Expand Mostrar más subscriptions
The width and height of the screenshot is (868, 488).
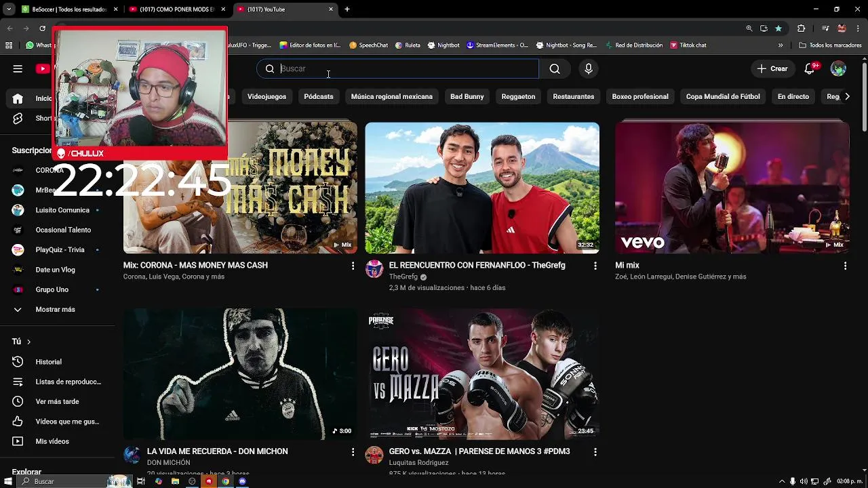[x=55, y=310]
